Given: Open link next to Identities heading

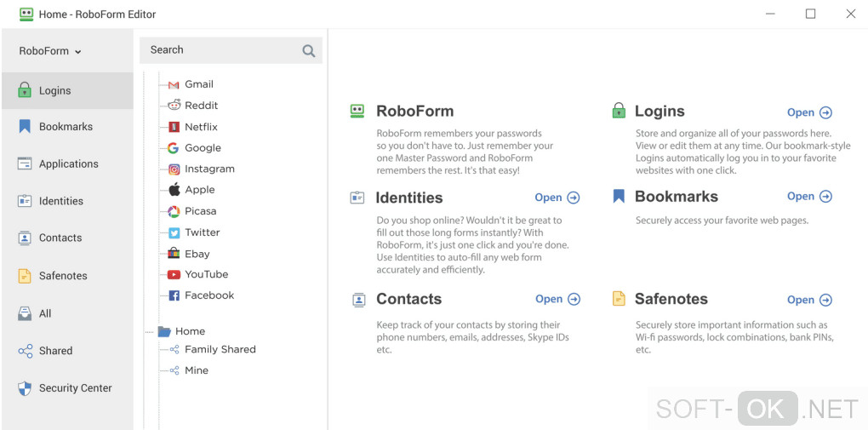Looking at the screenshot, I should click(x=557, y=198).
